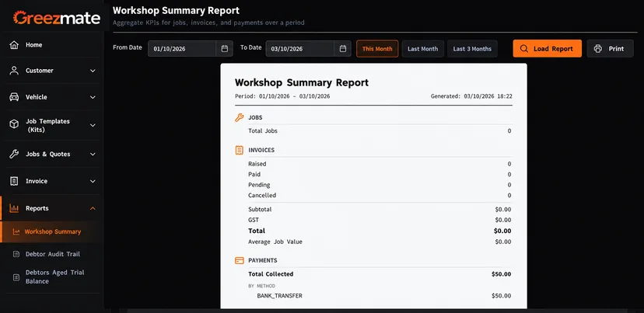The width and height of the screenshot is (644, 313).
Task: Click the Vehicle car icon
Action: [14, 97]
